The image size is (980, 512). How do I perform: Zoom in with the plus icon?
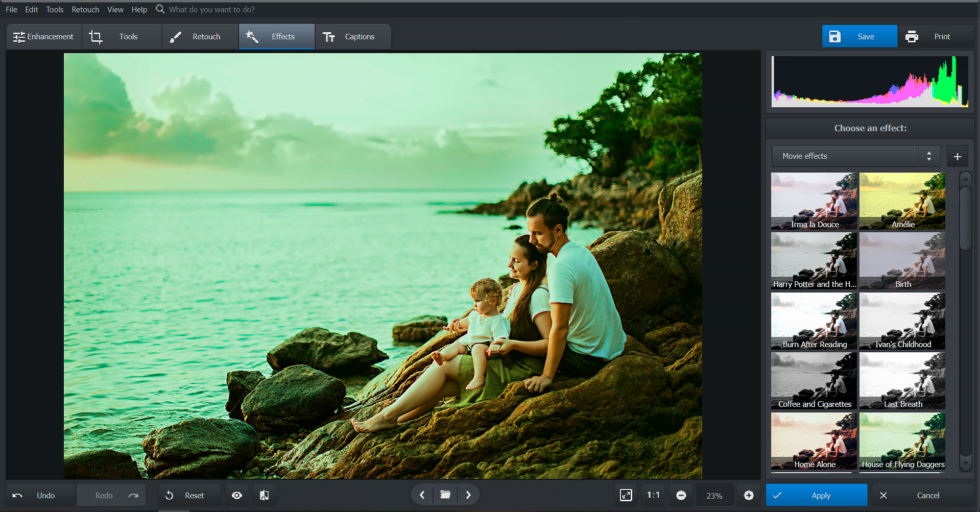(x=749, y=495)
